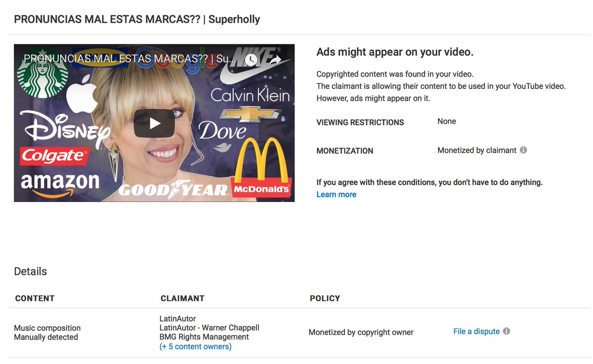Viewport: 593px width, 364px height.
Task: Select the CONTENT column header
Action: [x=35, y=298]
